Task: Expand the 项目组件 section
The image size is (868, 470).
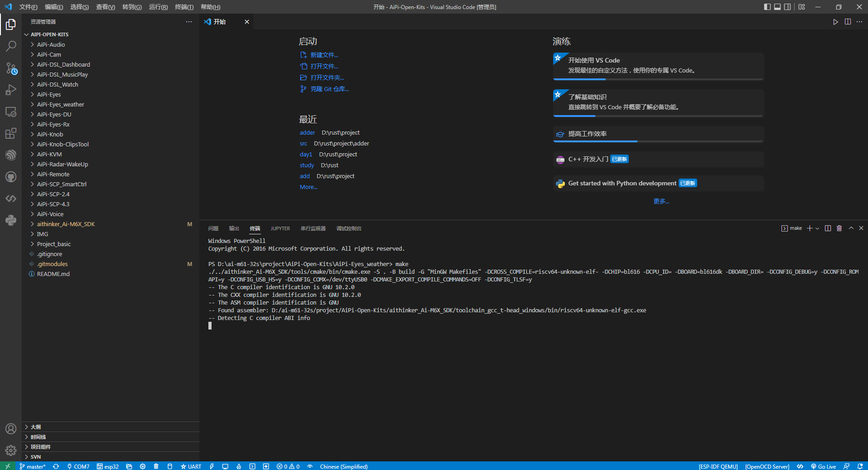Action: pyautogui.click(x=111, y=447)
